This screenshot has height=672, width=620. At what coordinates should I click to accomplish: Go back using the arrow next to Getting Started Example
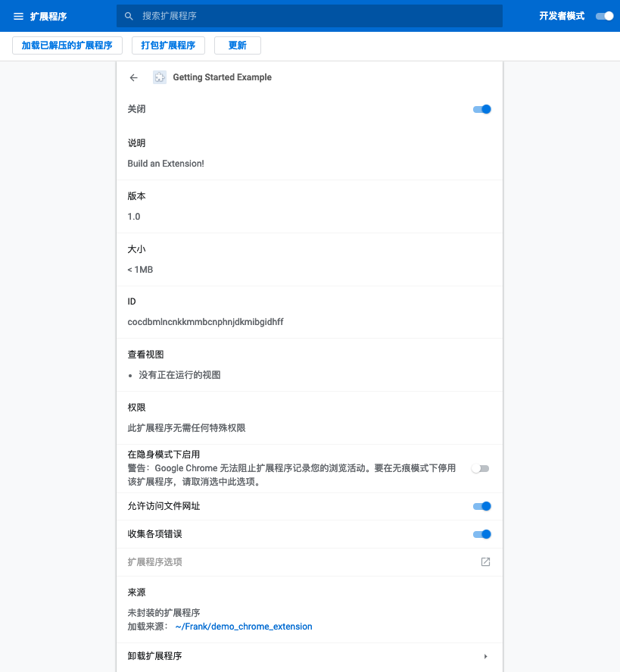coord(133,77)
